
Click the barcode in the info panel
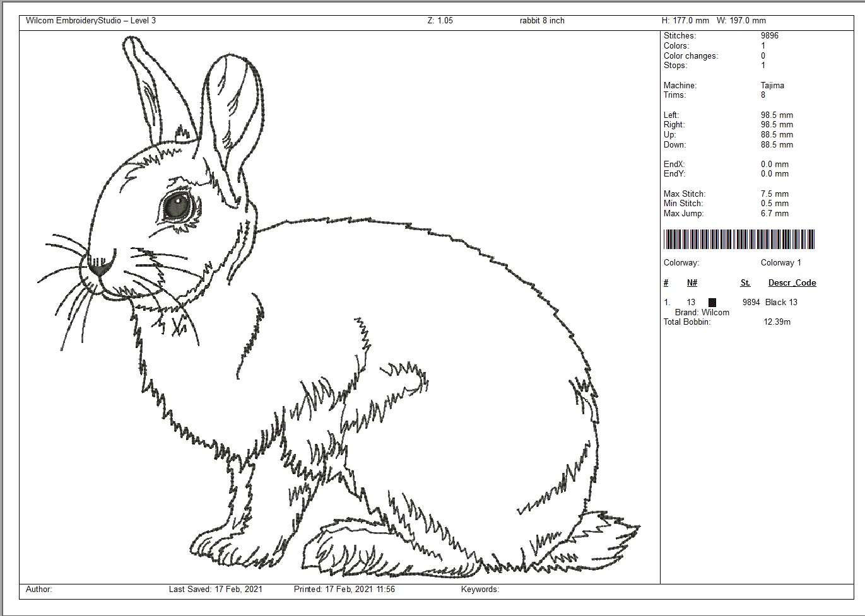(x=739, y=240)
